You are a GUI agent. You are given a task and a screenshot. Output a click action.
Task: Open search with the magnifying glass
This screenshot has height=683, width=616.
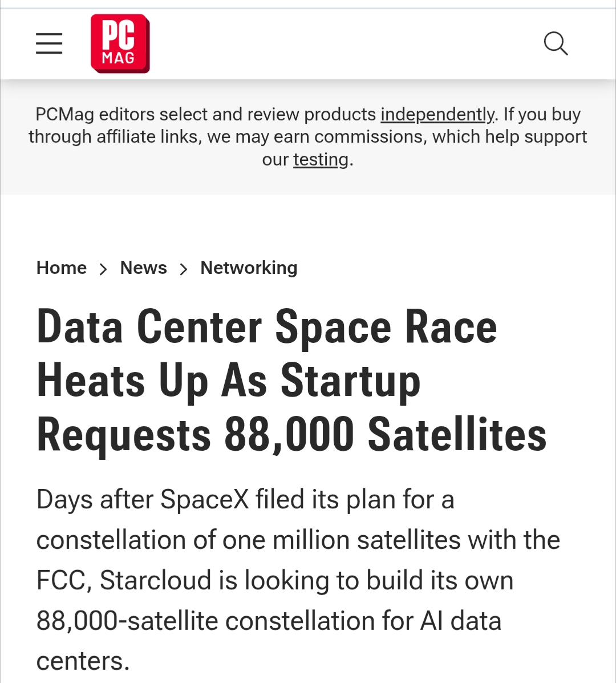pyautogui.click(x=556, y=44)
